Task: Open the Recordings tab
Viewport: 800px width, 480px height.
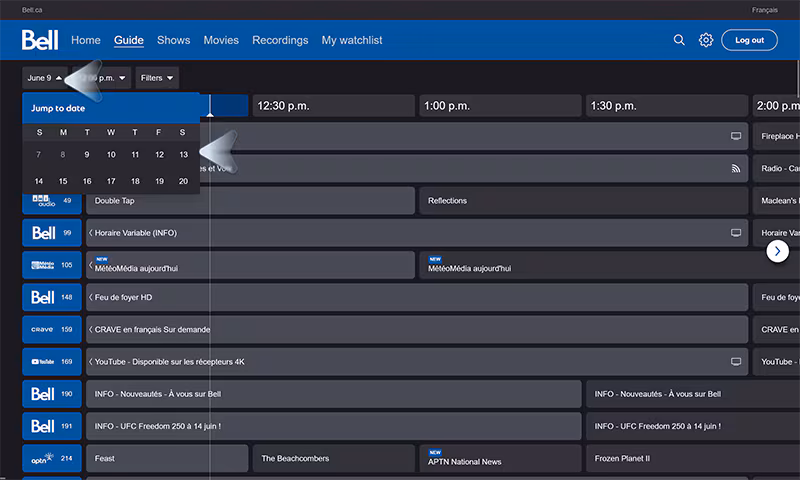Action: point(280,40)
